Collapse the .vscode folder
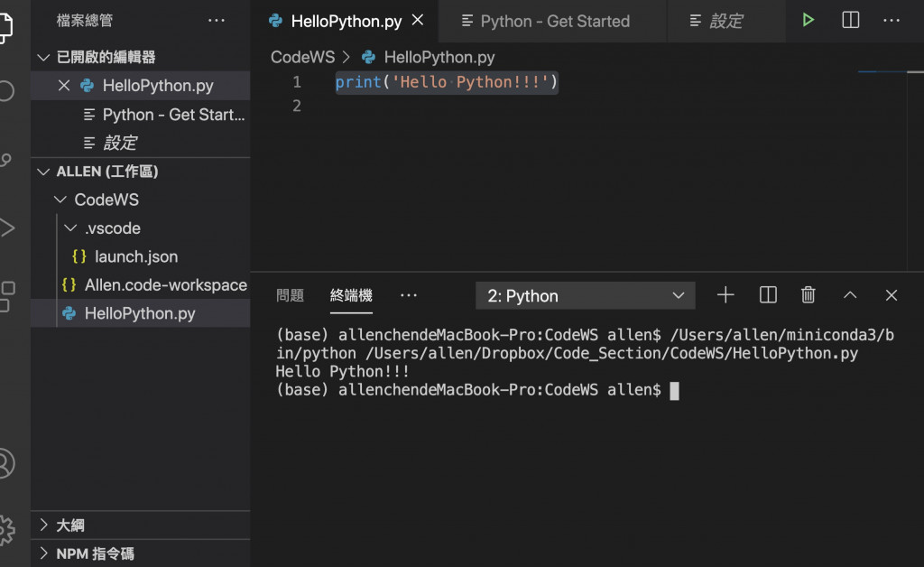924x567 pixels. (70, 228)
